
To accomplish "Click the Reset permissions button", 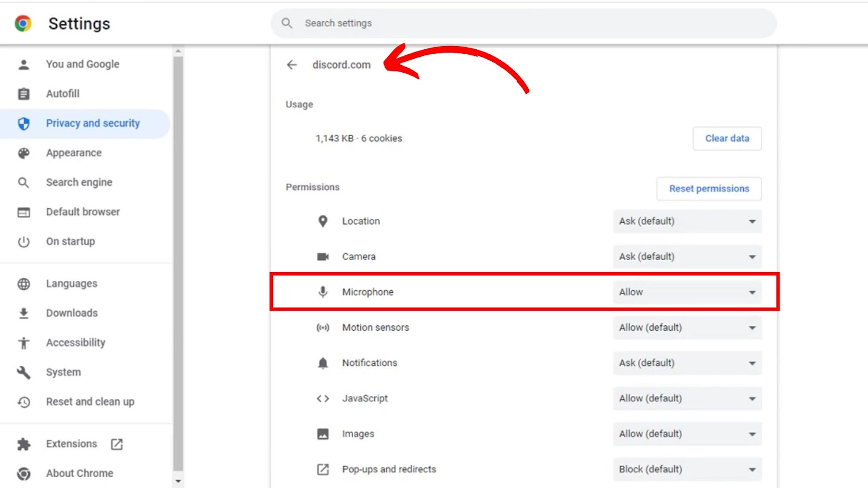I will (x=709, y=189).
